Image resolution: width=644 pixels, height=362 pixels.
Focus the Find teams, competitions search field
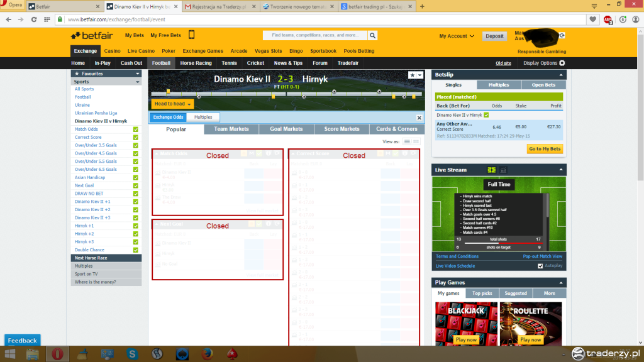316,36
